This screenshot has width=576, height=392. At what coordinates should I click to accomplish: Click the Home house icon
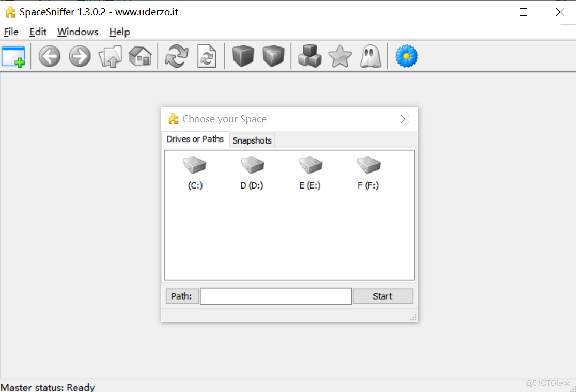[141, 56]
